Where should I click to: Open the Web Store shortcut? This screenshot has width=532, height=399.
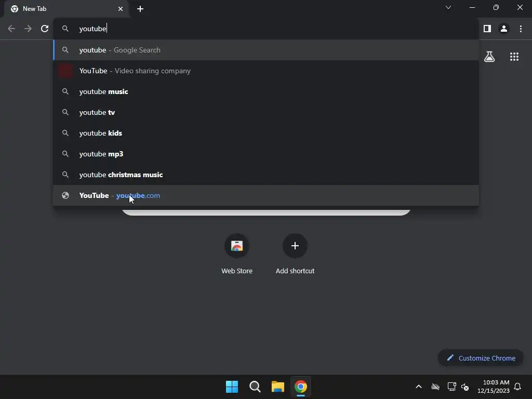click(237, 254)
